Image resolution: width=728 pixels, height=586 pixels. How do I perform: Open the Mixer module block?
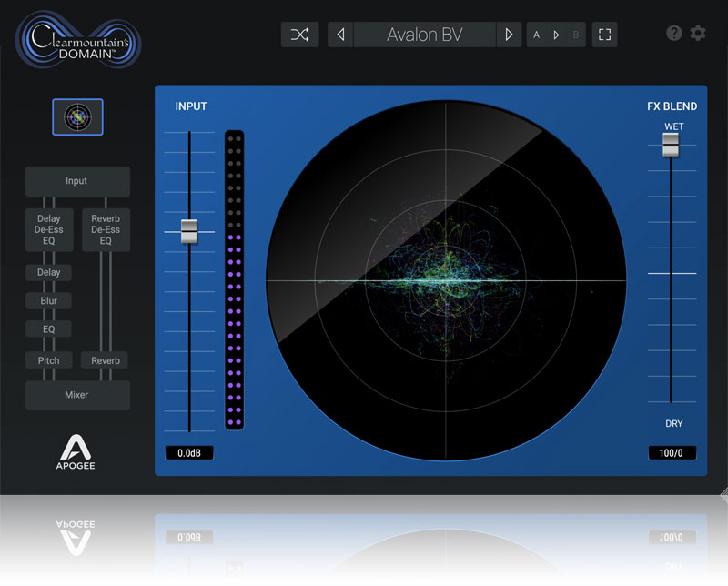tap(77, 396)
